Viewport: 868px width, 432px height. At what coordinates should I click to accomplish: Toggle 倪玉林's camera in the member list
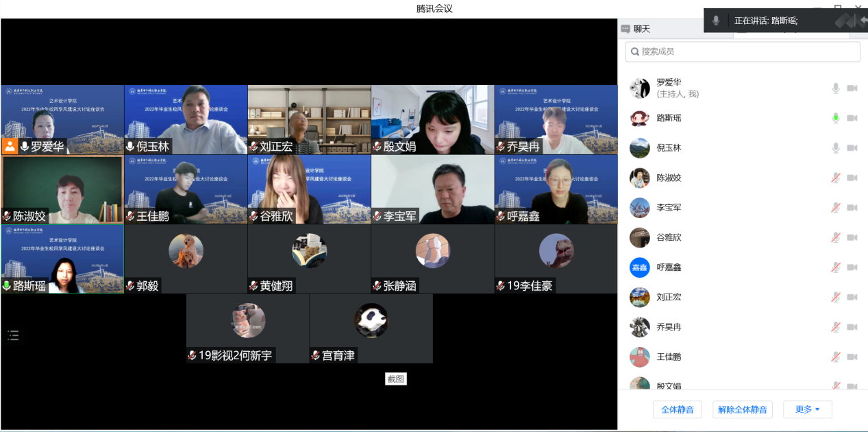pos(852,147)
